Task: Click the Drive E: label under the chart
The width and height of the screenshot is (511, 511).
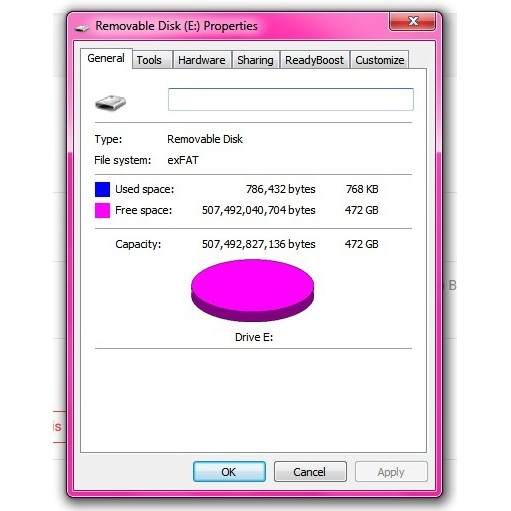Action: coord(254,337)
